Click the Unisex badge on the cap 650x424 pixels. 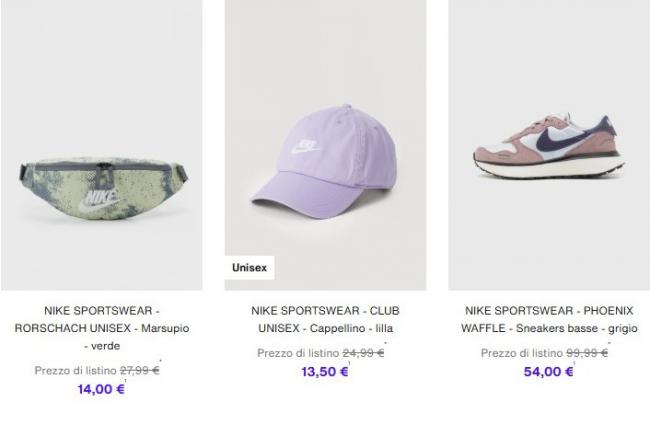pos(249,268)
